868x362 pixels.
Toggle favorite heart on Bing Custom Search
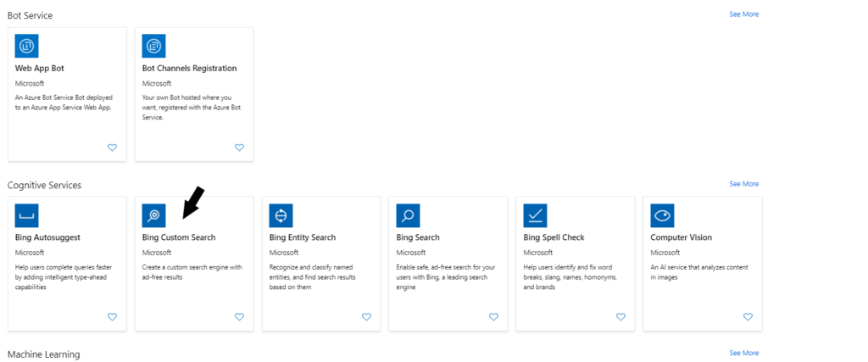(x=239, y=317)
